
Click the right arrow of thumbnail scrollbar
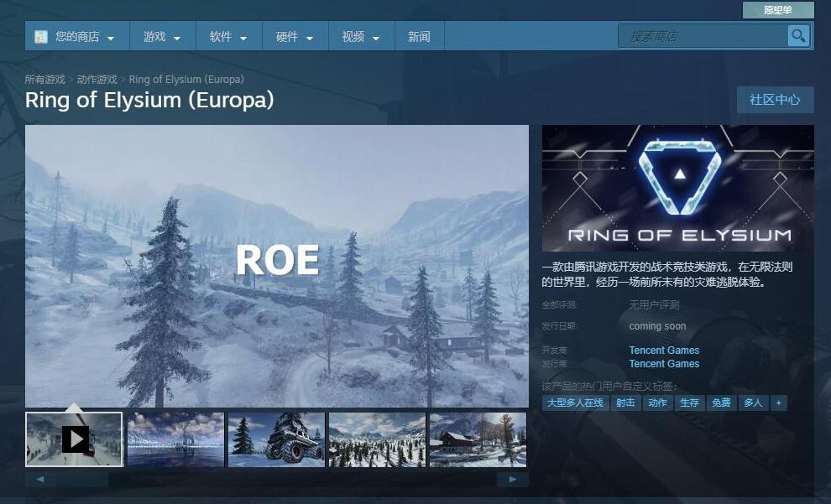point(513,480)
